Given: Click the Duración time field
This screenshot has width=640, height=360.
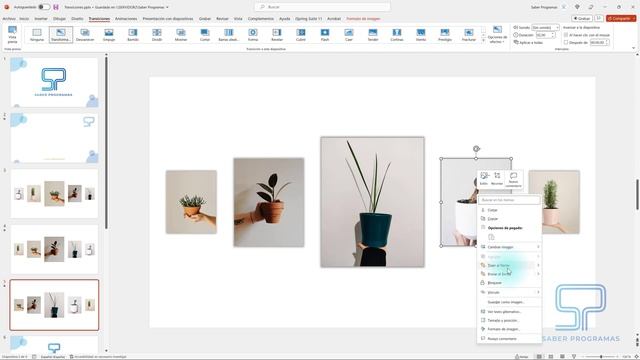Looking at the screenshot, I should [545, 35].
